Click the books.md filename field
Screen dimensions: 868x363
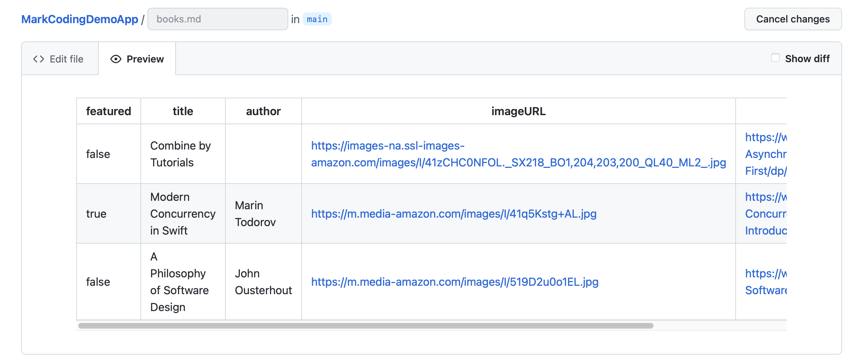[x=218, y=19]
